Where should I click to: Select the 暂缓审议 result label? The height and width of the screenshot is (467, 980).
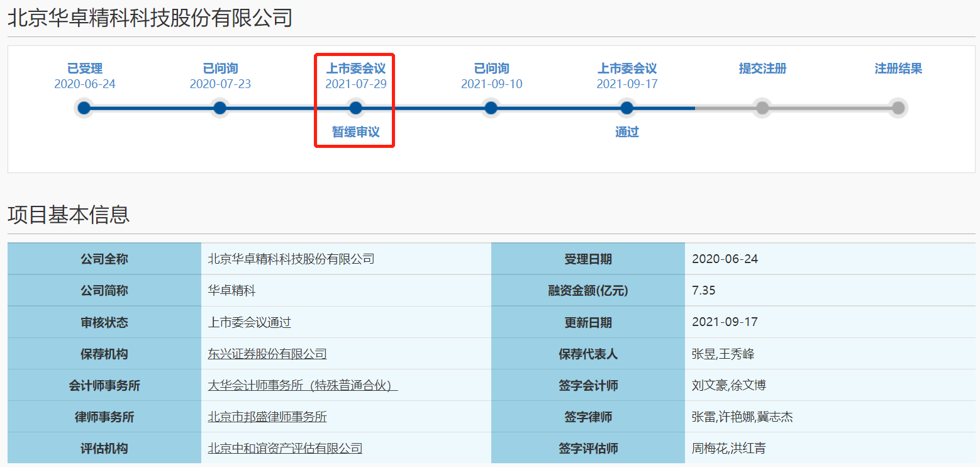coord(356,132)
